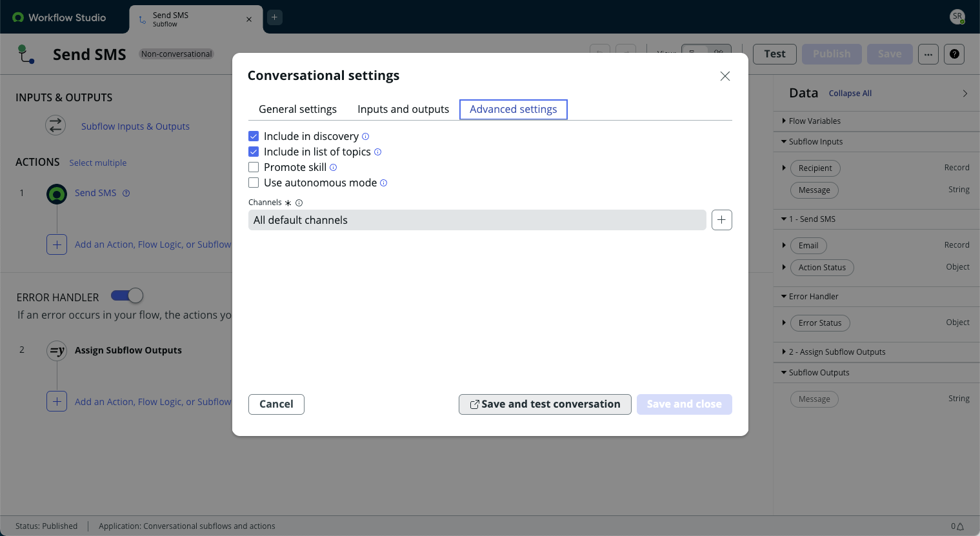Image resolution: width=980 pixels, height=536 pixels.
Task: Open Include in list of topics info icon
Action: tap(377, 152)
